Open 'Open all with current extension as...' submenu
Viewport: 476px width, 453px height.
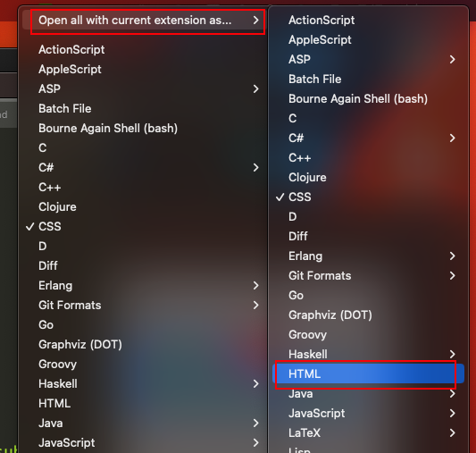click(144, 20)
